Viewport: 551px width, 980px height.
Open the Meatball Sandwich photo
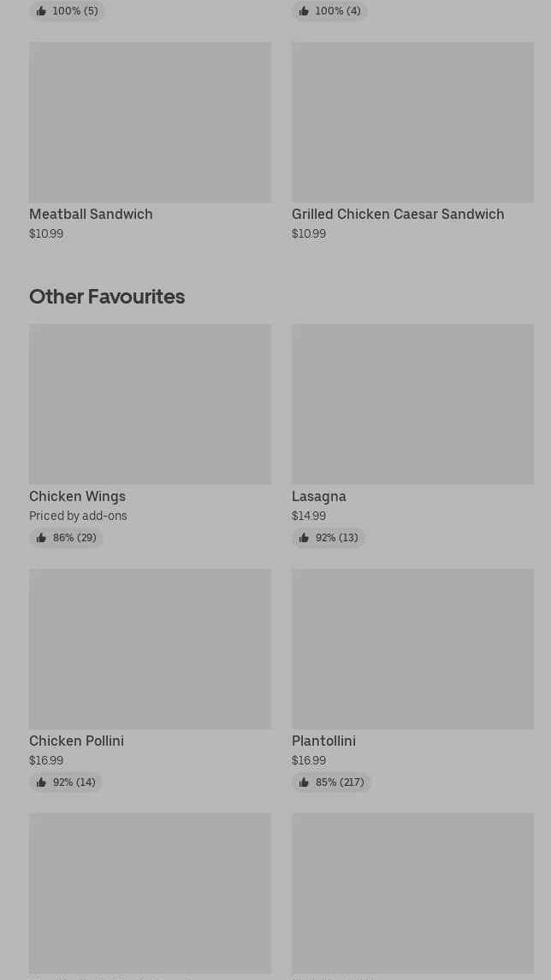click(x=150, y=122)
